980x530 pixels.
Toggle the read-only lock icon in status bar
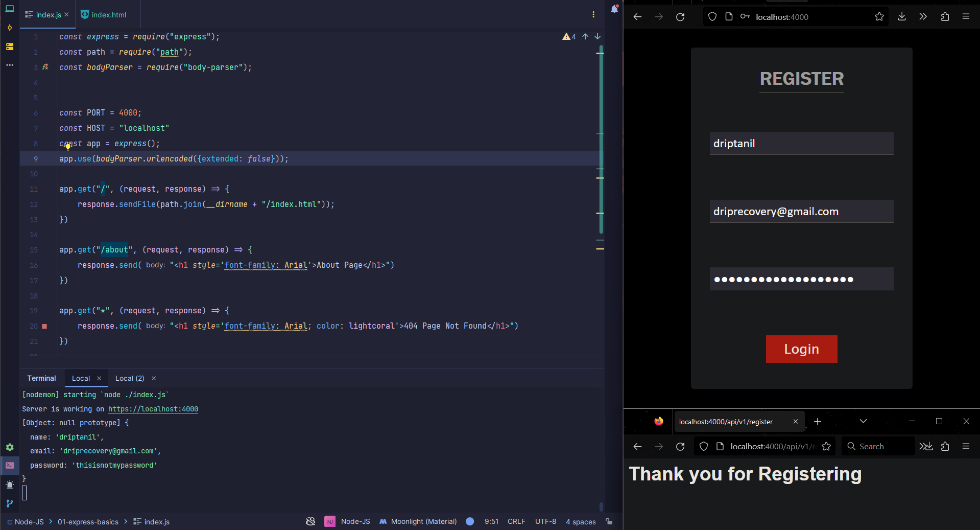tap(609, 521)
